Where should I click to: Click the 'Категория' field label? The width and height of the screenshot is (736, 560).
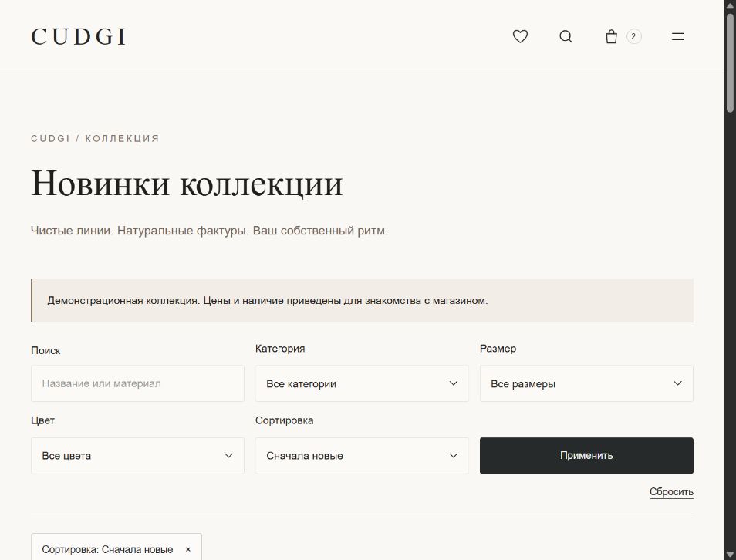tap(280, 349)
